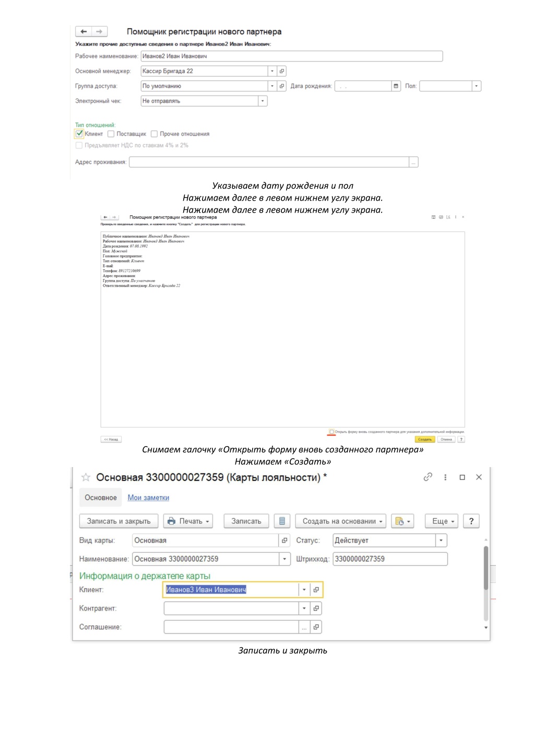Open the Группа доступа record via its open icon

(282, 86)
